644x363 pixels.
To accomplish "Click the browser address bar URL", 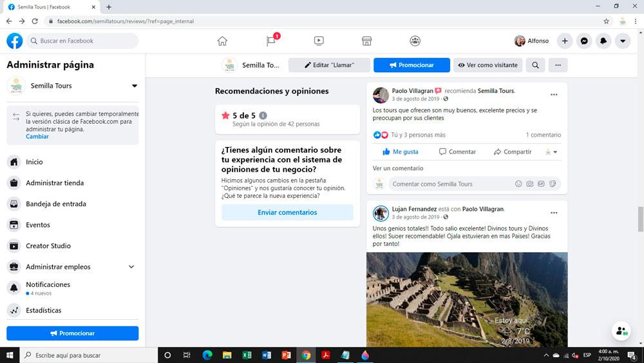I will (x=126, y=21).
